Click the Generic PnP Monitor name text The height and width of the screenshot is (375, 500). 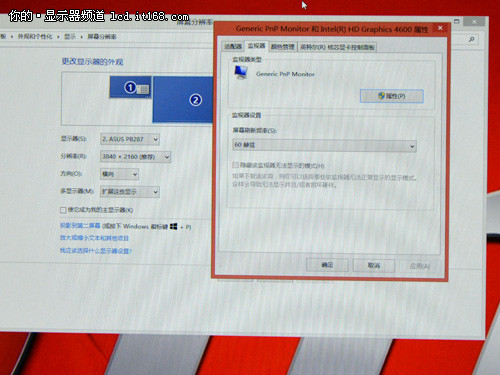coord(285,74)
